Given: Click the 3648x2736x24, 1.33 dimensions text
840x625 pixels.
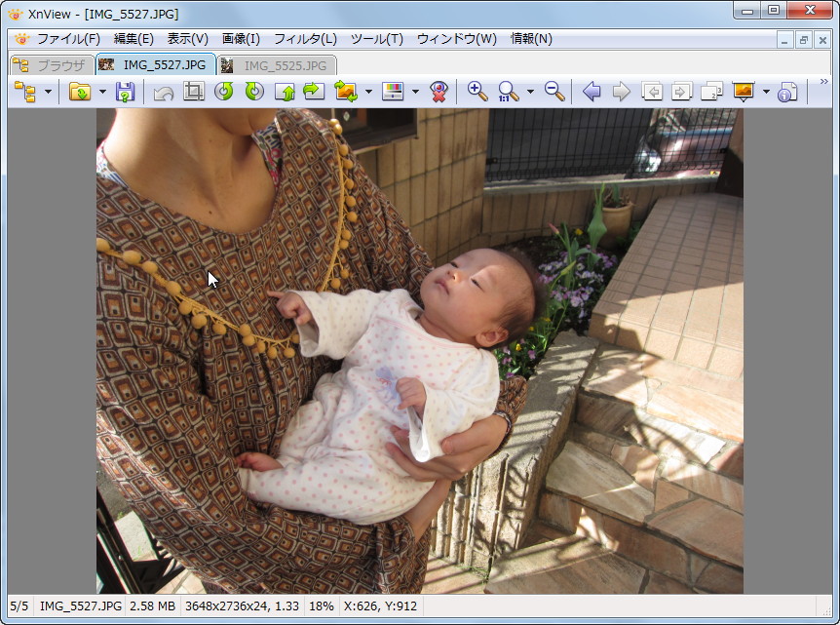Looking at the screenshot, I should (x=242, y=606).
